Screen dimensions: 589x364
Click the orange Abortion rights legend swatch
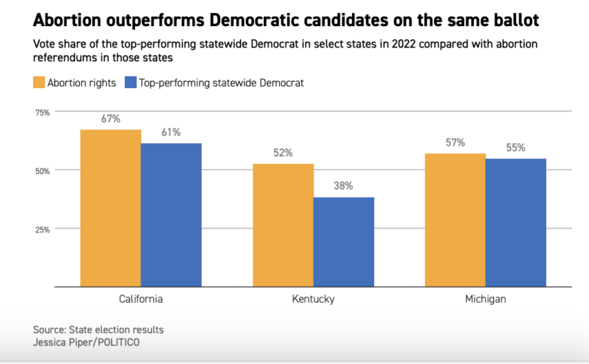tap(41, 83)
